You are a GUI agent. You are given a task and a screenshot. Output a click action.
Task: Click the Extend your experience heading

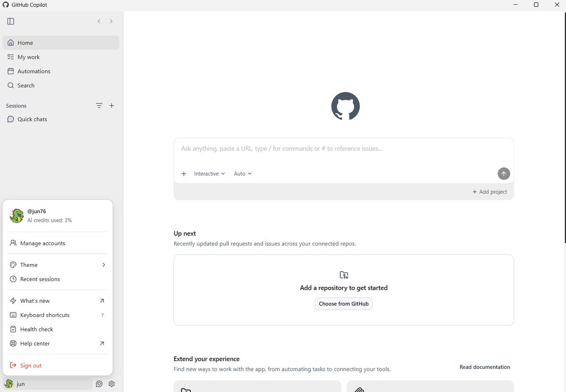click(x=207, y=359)
